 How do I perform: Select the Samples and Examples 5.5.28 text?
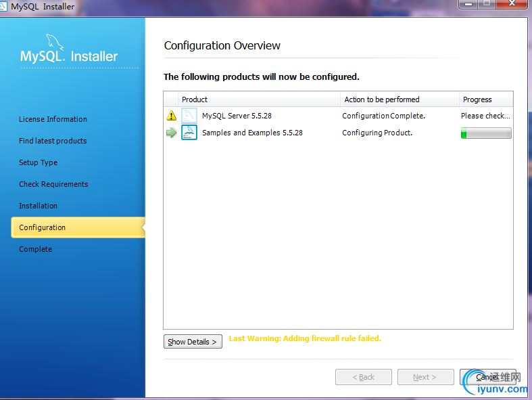pyautogui.click(x=252, y=133)
